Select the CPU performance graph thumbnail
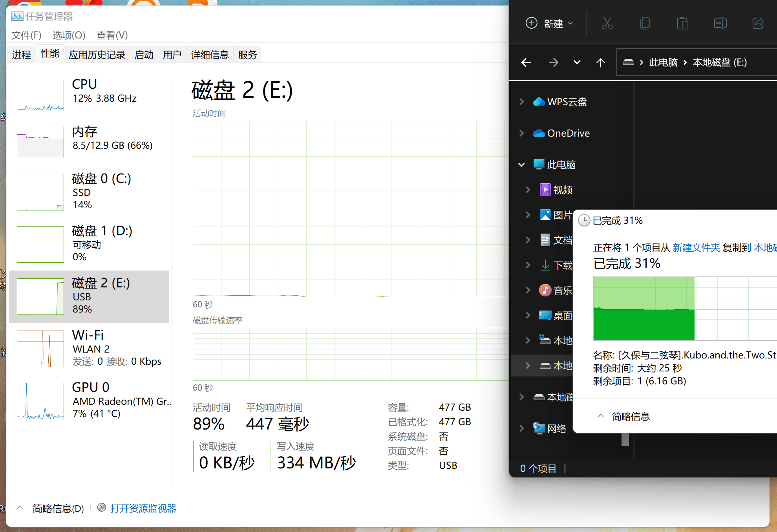Viewport: 777px width, 532px height. click(x=40, y=95)
